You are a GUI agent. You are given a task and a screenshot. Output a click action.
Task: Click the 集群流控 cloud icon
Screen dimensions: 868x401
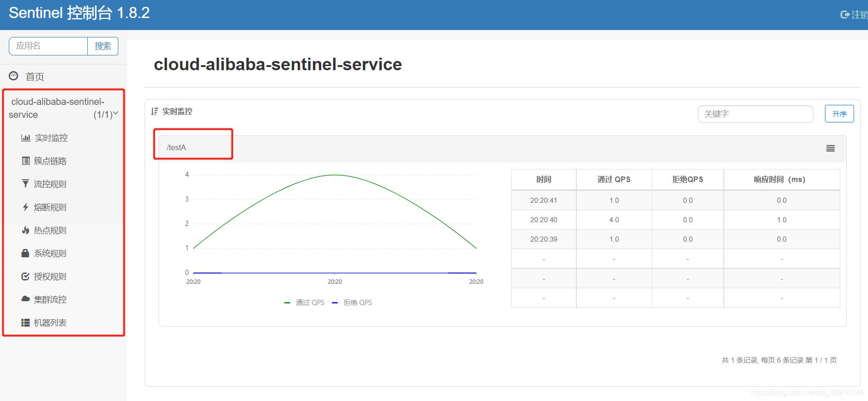[x=25, y=299]
